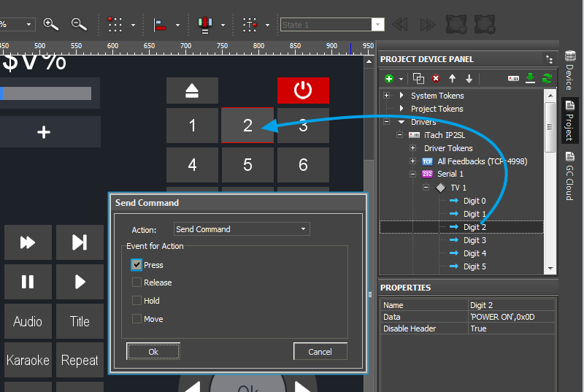The width and height of the screenshot is (584, 392).
Task: Click Cancel in the Send Command dialog
Action: (x=320, y=352)
